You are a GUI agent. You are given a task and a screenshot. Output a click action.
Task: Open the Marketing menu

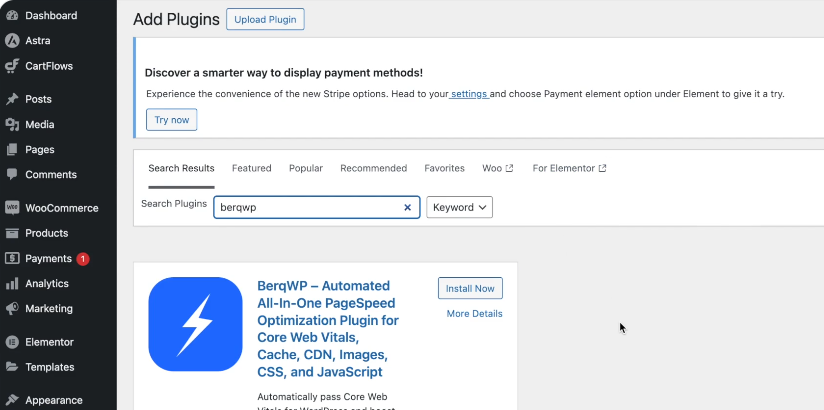(49, 309)
